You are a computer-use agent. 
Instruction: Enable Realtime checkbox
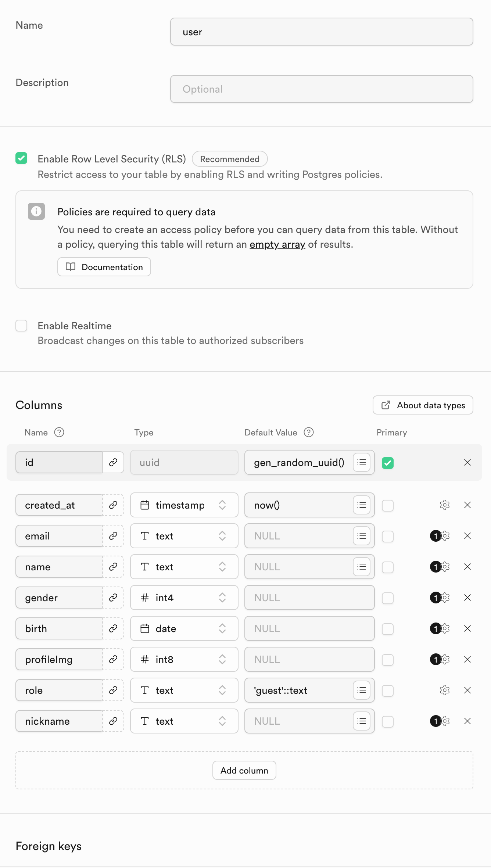pyautogui.click(x=21, y=326)
